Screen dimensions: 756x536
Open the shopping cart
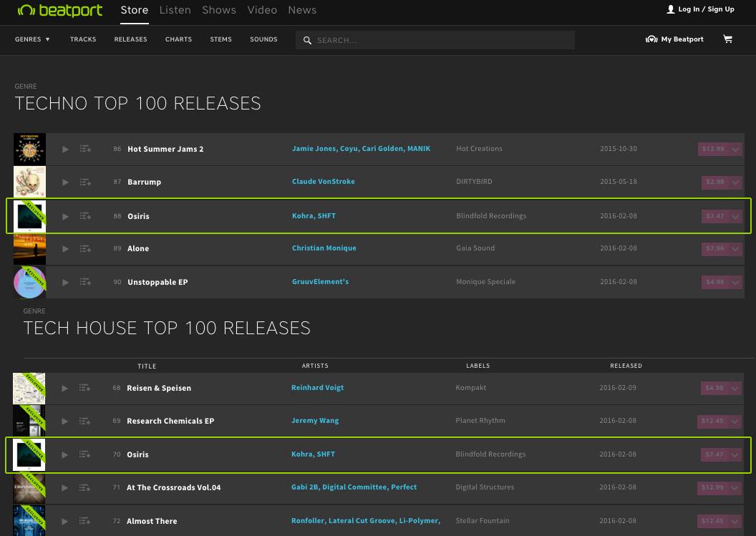click(728, 39)
